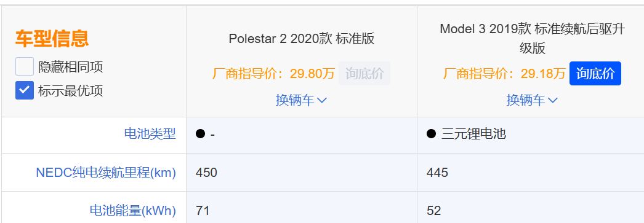
Task: Click Model 3 2019款 标准续航后驱升级版 title
Action: [x=533, y=39]
